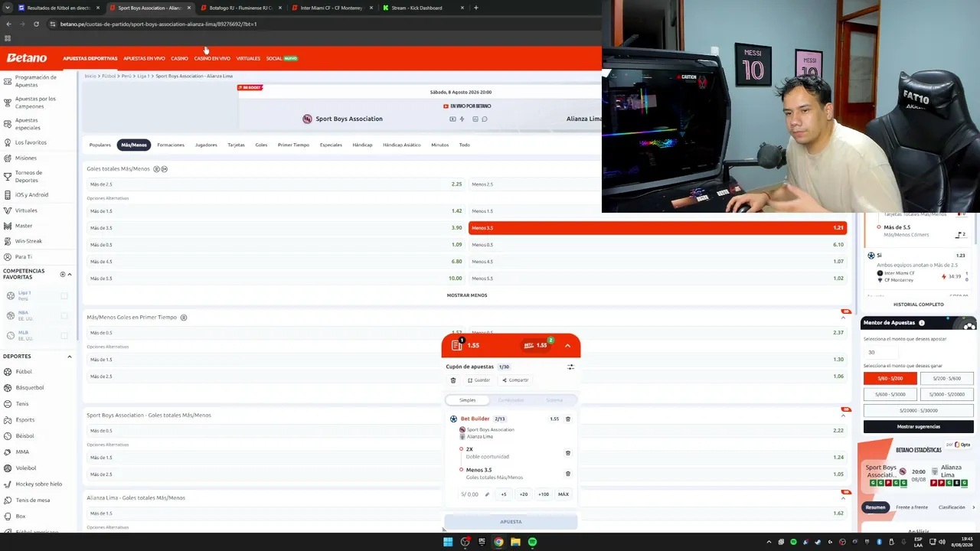Toggle MLB favorite checkbox
Image resolution: width=980 pixels, height=551 pixels.
pos(64,335)
